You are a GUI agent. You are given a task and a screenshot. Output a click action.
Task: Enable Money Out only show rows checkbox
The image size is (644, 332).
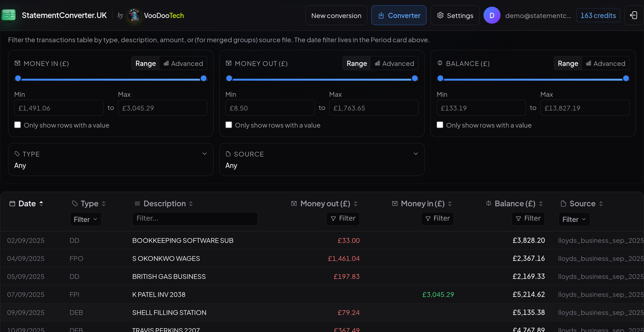tap(229, 125)
